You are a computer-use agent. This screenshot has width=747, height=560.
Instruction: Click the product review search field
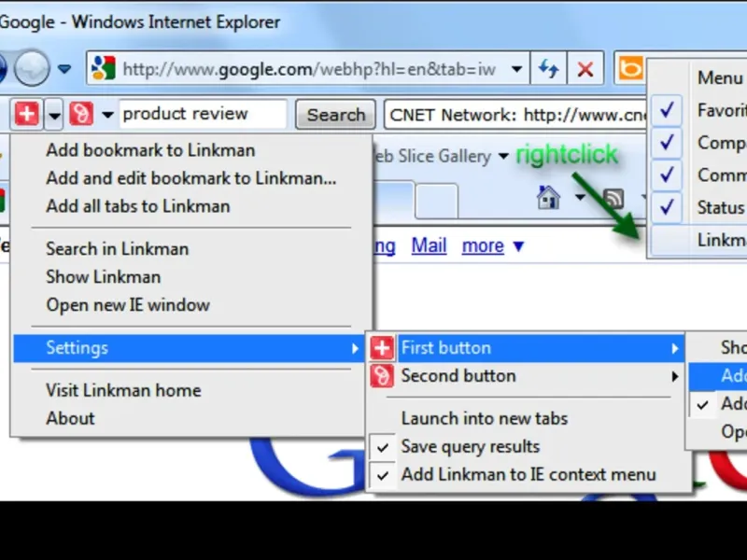pos(203,114)
